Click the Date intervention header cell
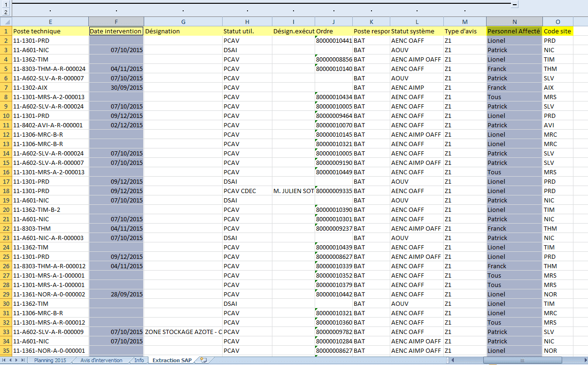The height and width of the screenshot is (365, 588). point(116,31)
